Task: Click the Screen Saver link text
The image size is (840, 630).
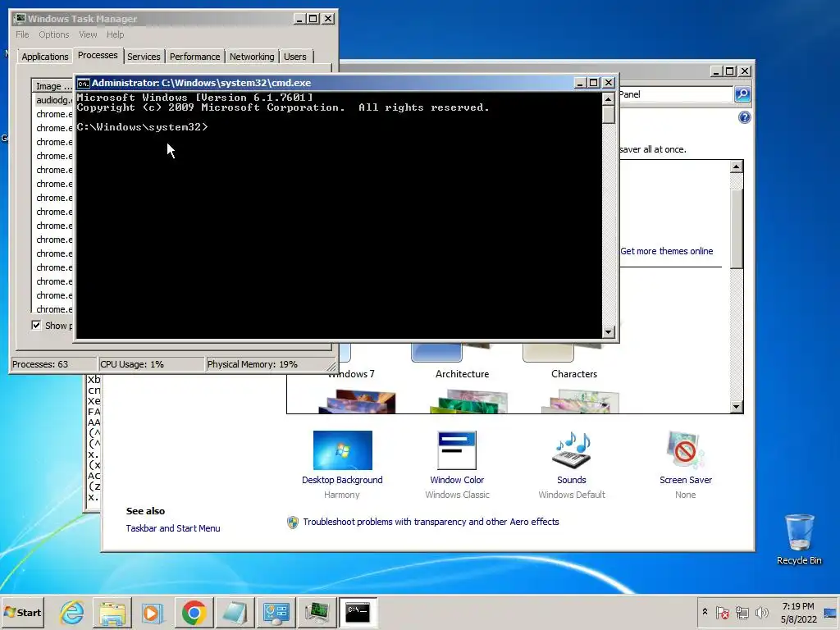Action: (686, 480)
